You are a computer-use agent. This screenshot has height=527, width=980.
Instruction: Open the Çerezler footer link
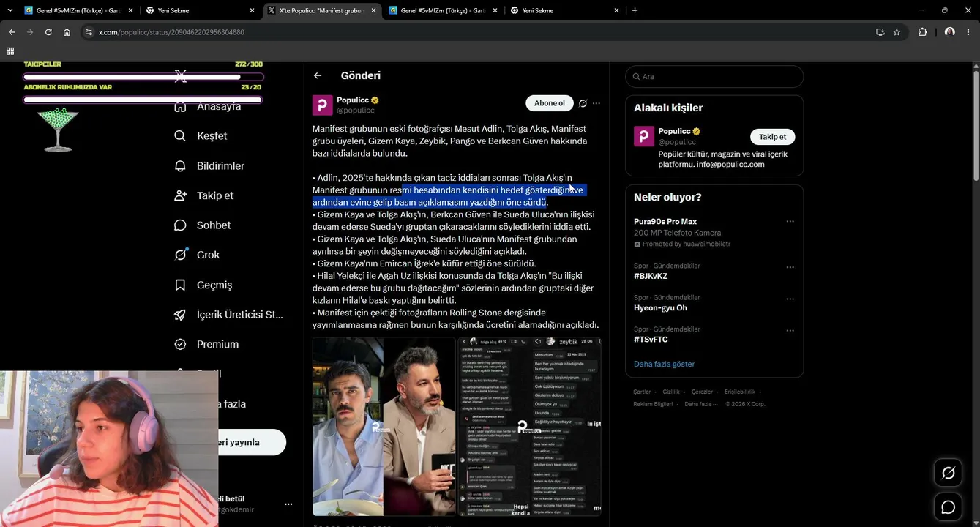[x=702, y=392]
